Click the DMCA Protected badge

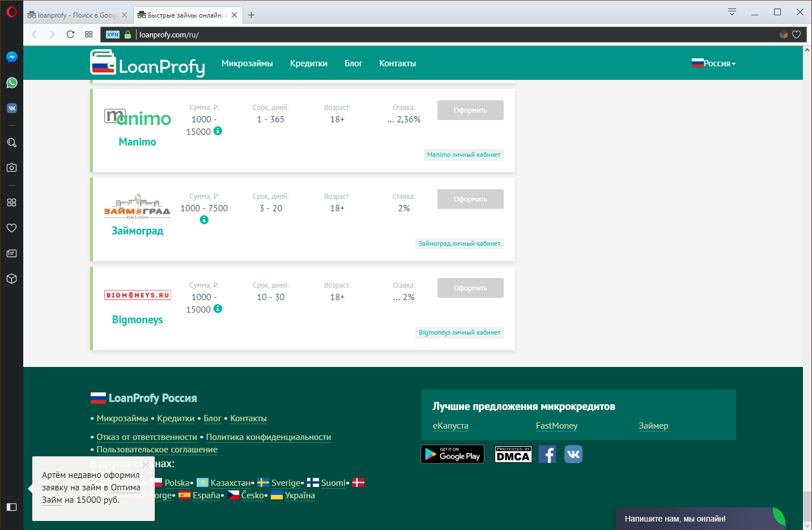(x=513, y=454)
